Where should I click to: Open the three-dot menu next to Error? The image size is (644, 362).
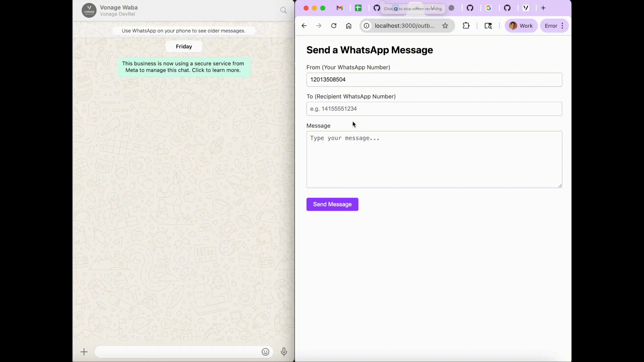point(562,25)
